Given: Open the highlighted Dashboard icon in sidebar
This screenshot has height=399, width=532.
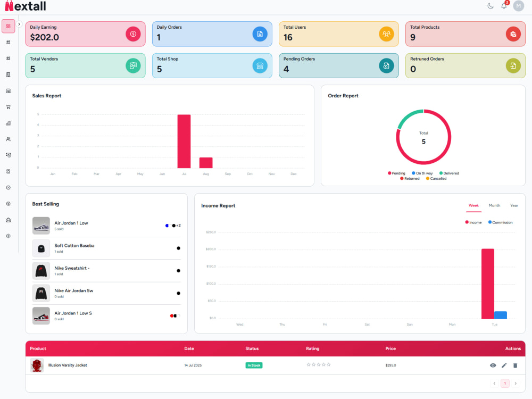Looking at the screenshot, I should [x=8, y=26].
